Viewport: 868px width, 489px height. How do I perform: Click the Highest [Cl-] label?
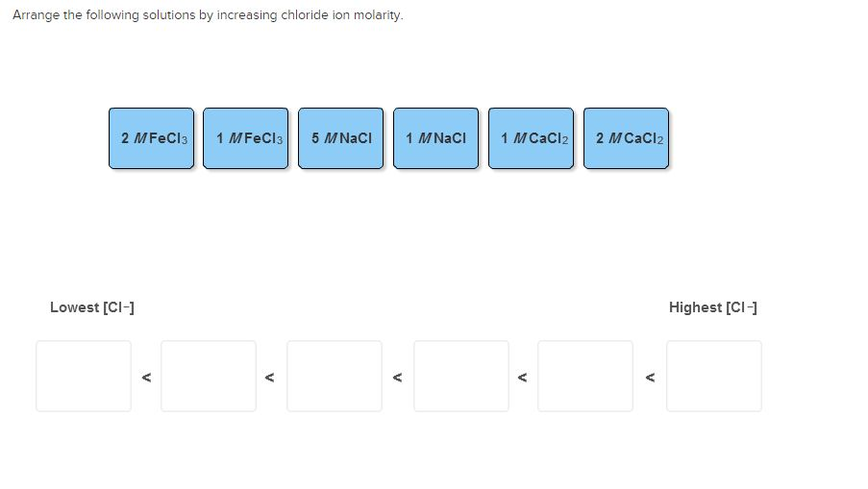coord(713,307)
